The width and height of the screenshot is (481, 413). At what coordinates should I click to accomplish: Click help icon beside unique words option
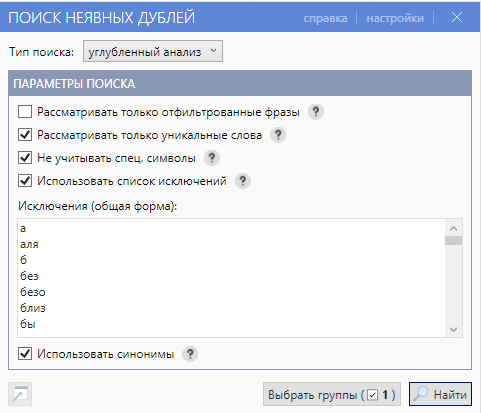(278, 135)
